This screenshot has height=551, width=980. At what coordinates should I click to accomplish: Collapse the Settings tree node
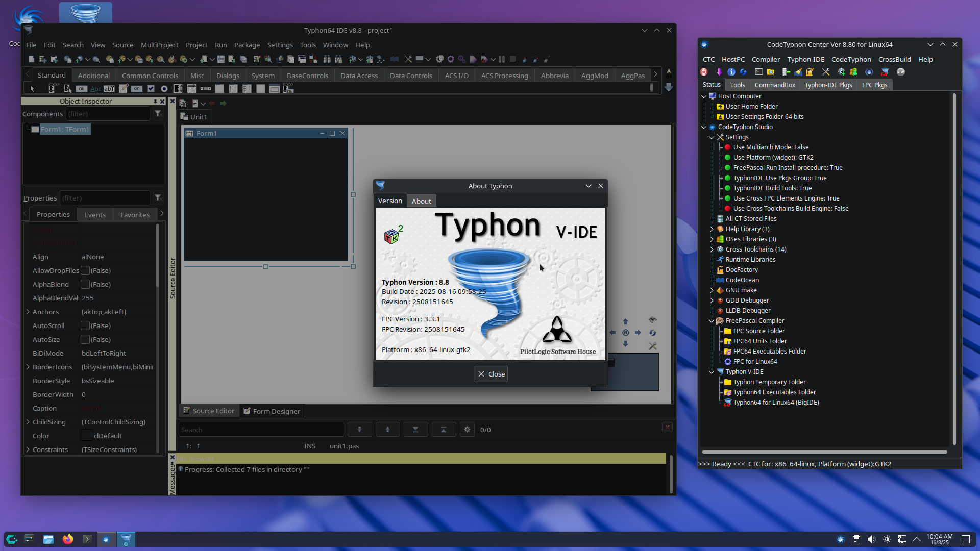click(x=712, y=137)
